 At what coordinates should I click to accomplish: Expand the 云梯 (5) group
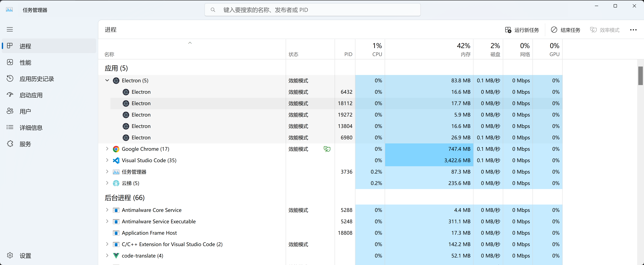click(107, 183)
